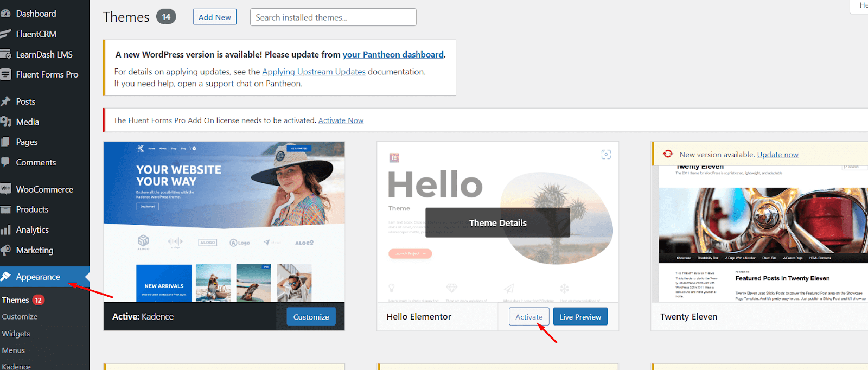868x370 pixels.
Task: Click the Media sidebar icon
Action: pyautogui.click(x=5, y=122)
